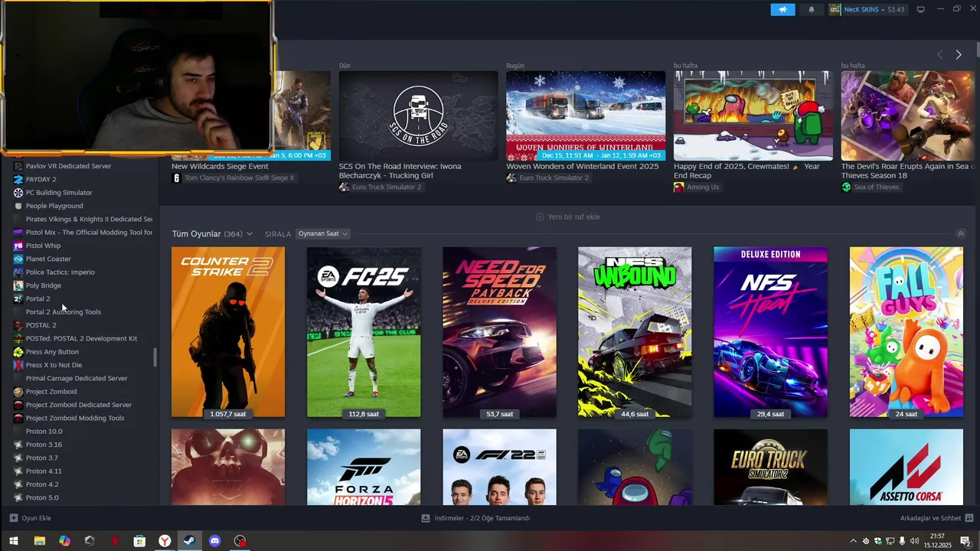
Task: Open the notifications bell
Action: [x=812, y=10]
